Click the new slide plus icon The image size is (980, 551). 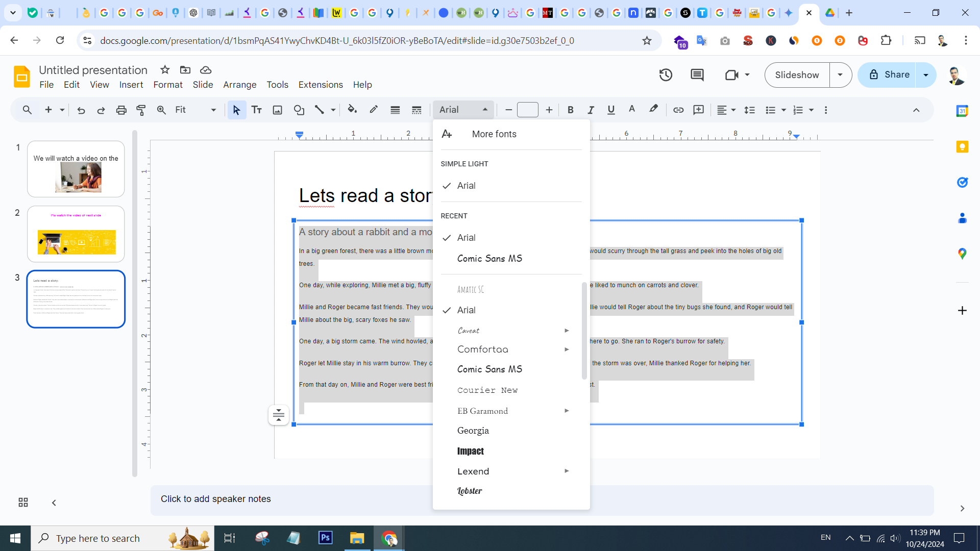pyautogui.click(x=48, y=110)
